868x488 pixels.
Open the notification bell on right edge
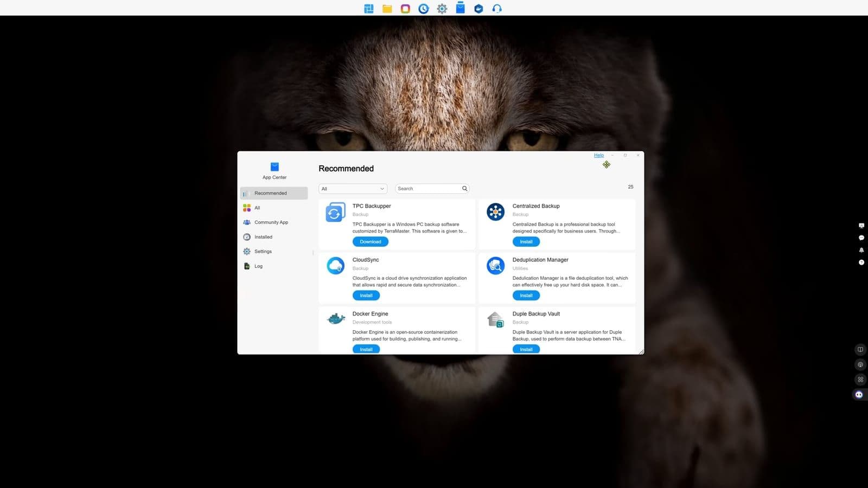click(861, 250)
